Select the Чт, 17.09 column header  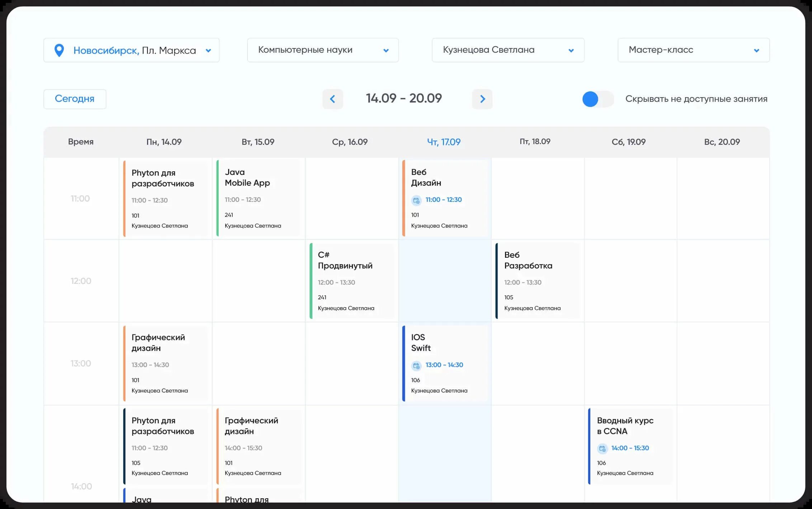444,142
